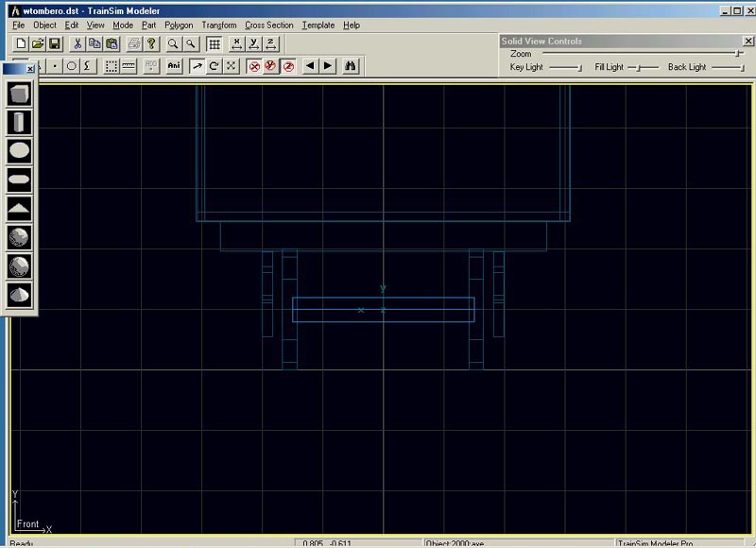Toggle the Z axis lock red icon
The image size is (756, 548).
coord(288,66)
